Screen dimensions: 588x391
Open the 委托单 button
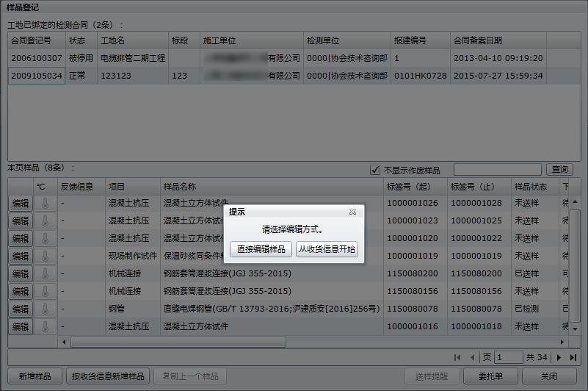coord(485,376)
